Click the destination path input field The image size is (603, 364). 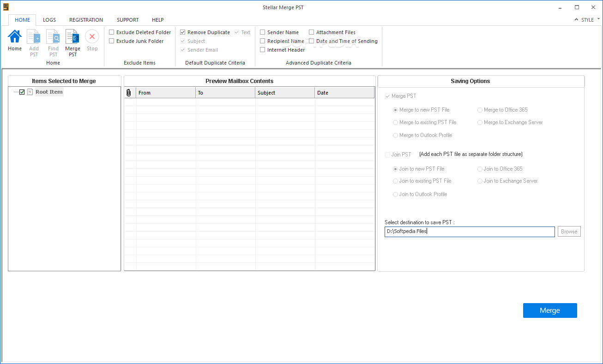(470, 232)
